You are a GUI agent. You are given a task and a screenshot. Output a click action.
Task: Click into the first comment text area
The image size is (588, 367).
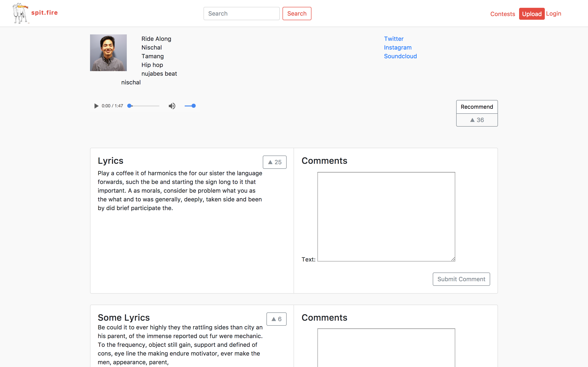point(386,217)
